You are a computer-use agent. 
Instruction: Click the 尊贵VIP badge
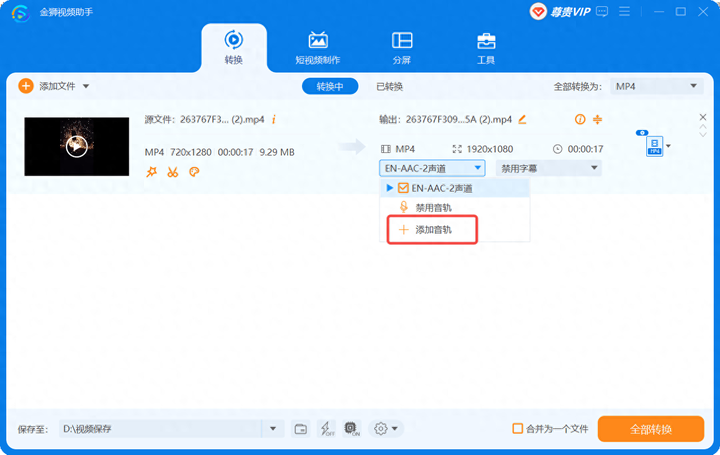[x=560, y=12]
